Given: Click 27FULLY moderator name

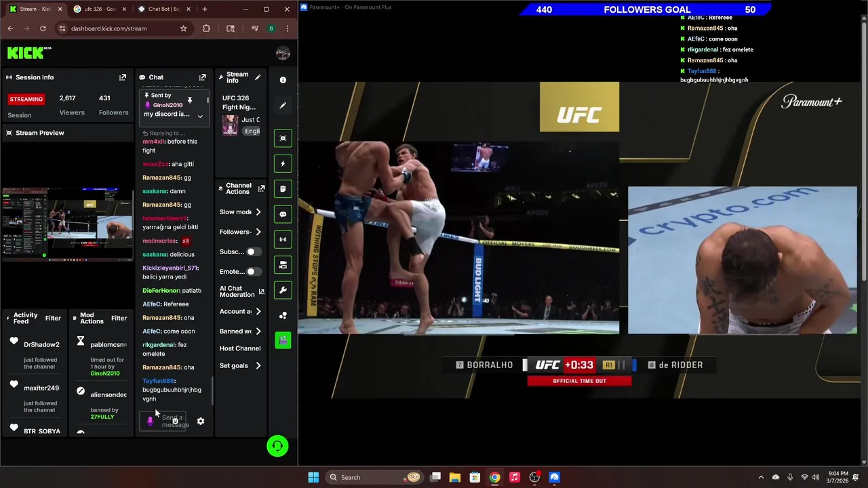Looking at the screenshot, I should click(x=102, y=417).
